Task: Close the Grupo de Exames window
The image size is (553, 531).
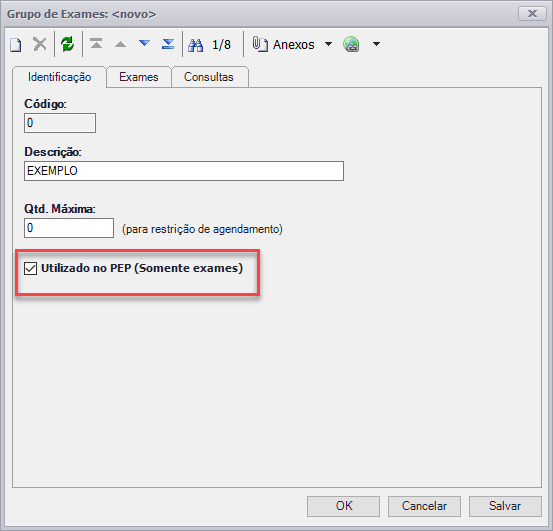Action: pos(532,14)
